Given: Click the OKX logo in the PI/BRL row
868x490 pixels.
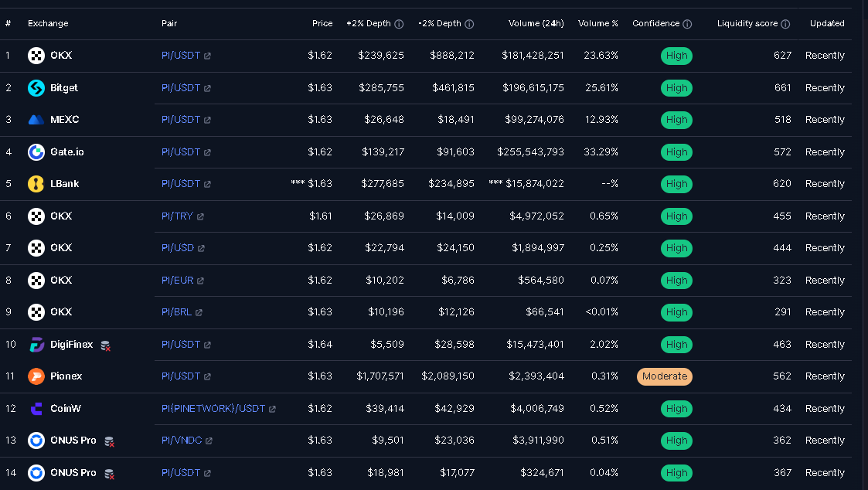Looking at the screenshot, I should (36, 312).
